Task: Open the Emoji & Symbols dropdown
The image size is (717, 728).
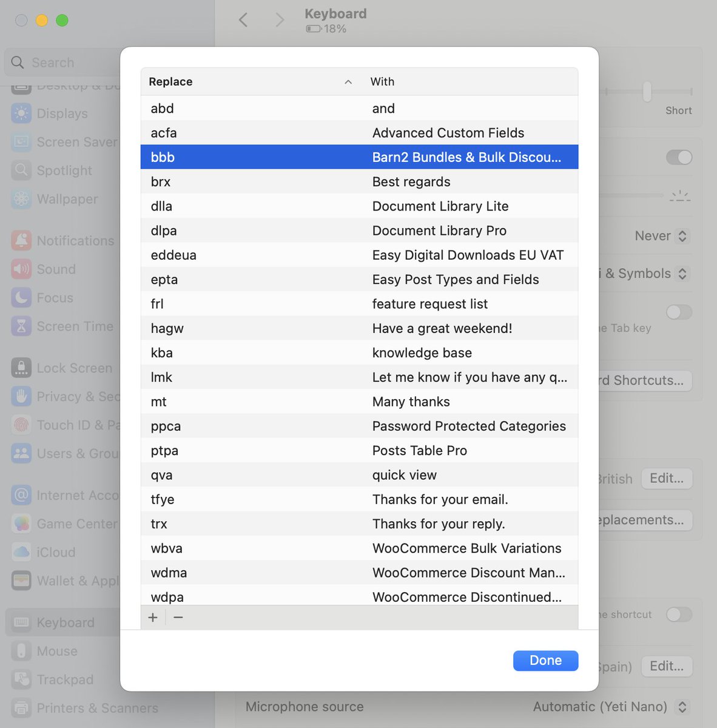Action: click(644, 274)
